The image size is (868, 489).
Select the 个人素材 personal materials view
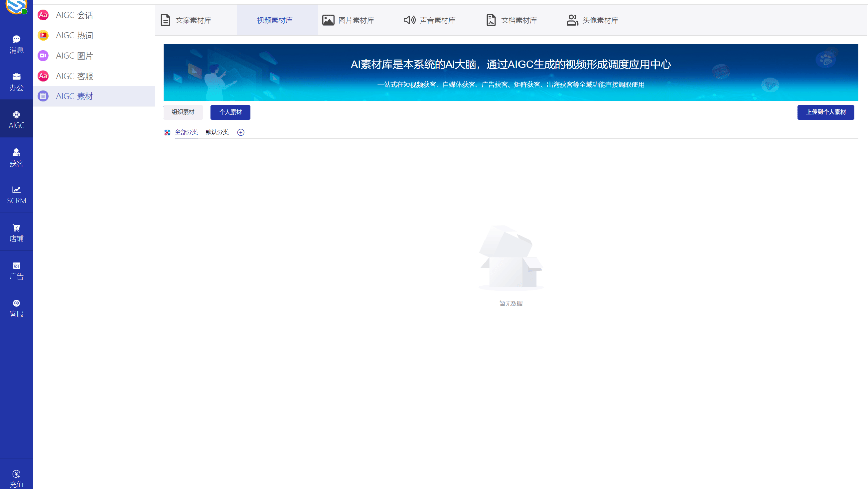230,112
